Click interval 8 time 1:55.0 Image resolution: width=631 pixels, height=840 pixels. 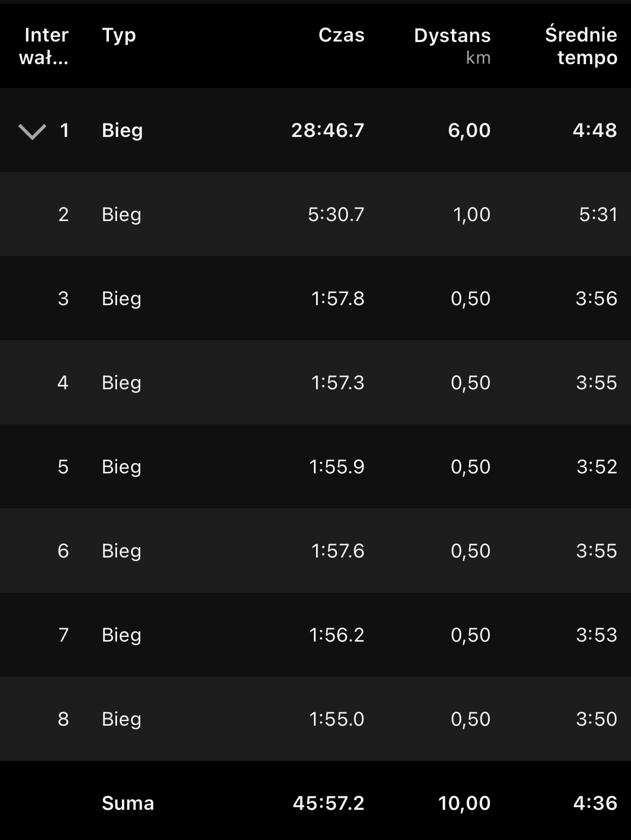pos(337,719)
